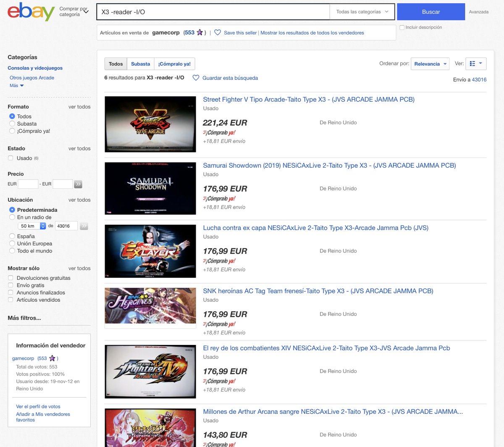Screen dimensions: 504x447
Task: Open the Relevancia sort dropdown
Action: click(430, 64)
